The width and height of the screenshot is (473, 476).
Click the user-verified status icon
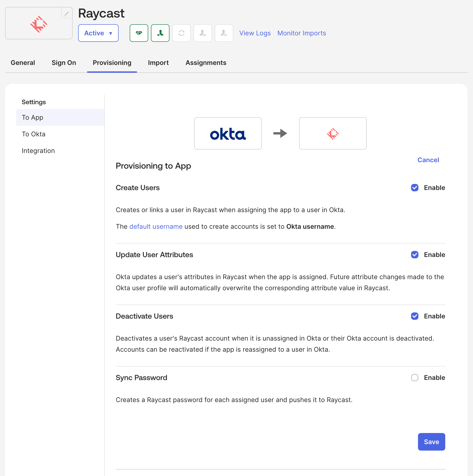pyautogui.click(x=224, y=33)
